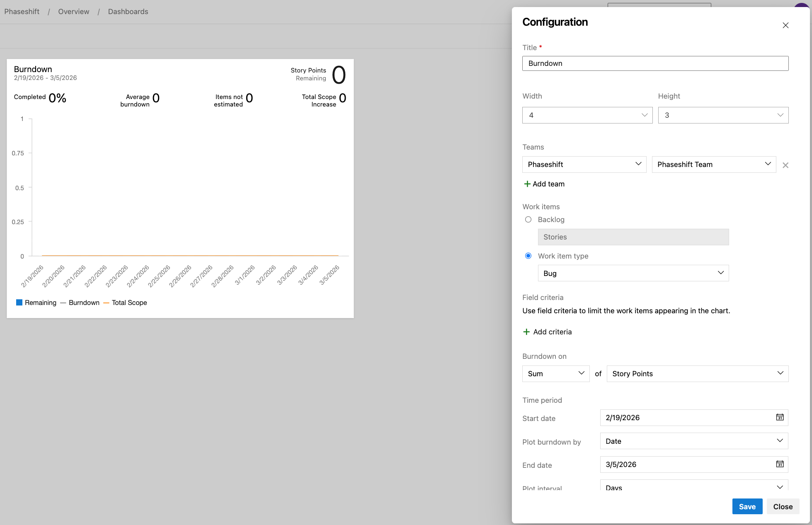
Task: Select the Backlog radio button
Action: coord(528,220)
